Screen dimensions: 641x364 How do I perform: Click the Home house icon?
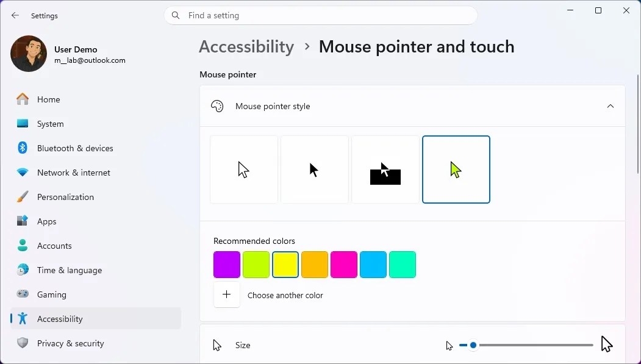(x=23, y=99)
